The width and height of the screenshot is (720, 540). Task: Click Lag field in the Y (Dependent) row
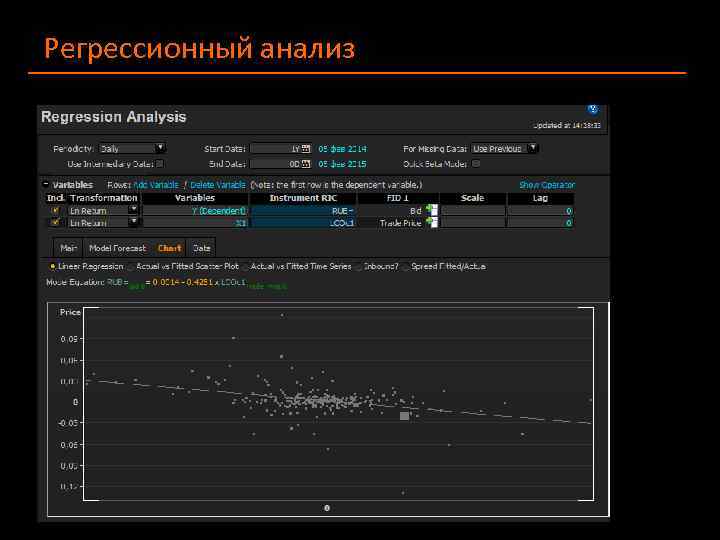pyautogui.click(x=540, y=210)
